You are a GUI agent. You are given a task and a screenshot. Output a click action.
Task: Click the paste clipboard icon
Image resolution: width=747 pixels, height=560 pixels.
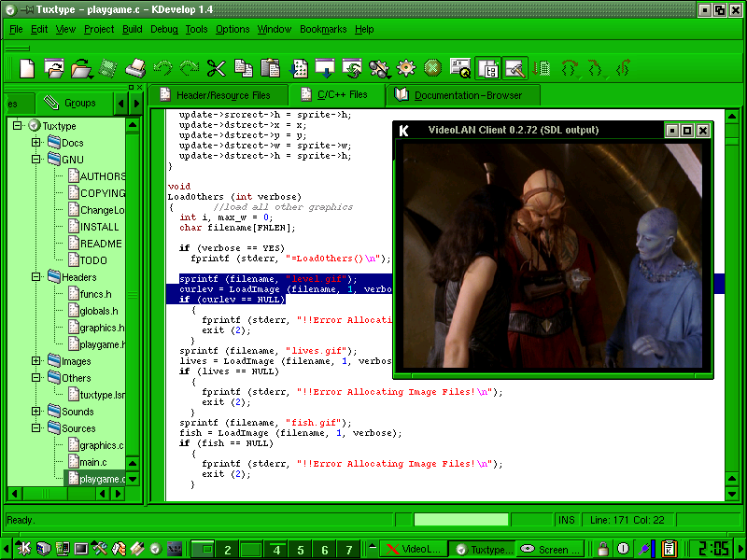pos(270,68)
